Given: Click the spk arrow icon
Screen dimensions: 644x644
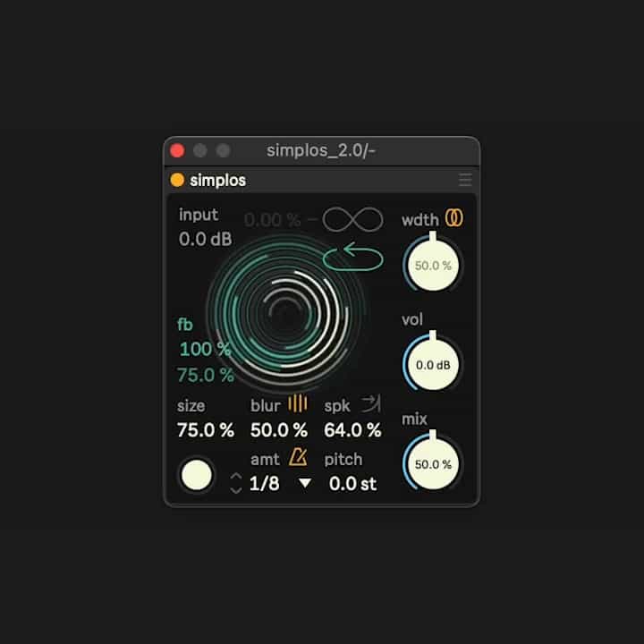Looking at the screenshot, I should click(370, 404).
